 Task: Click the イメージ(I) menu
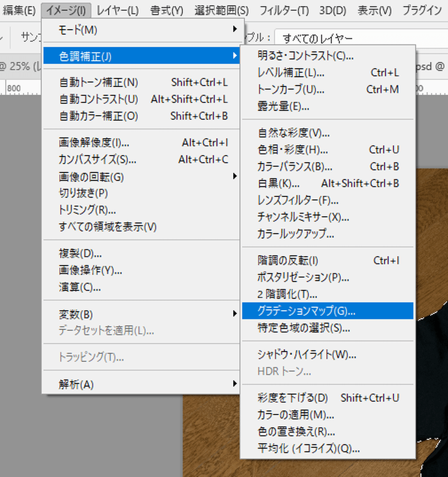coord(66,11)
